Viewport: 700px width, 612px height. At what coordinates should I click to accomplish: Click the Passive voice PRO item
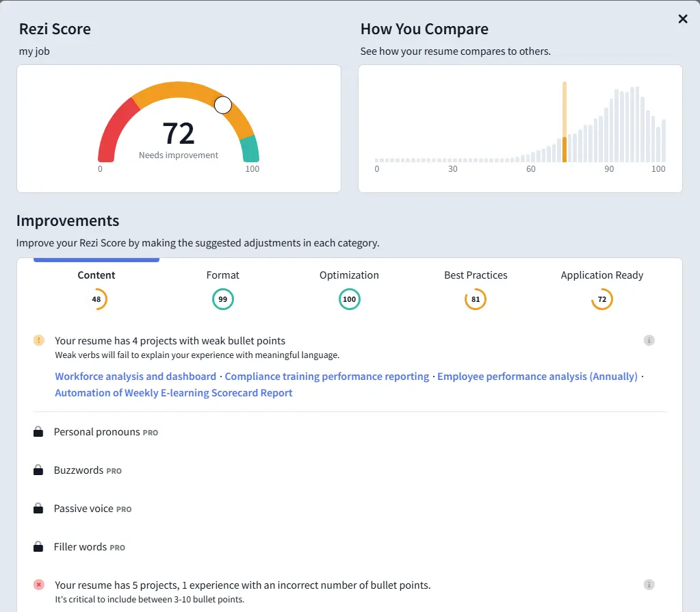click(x=92, y=509)
